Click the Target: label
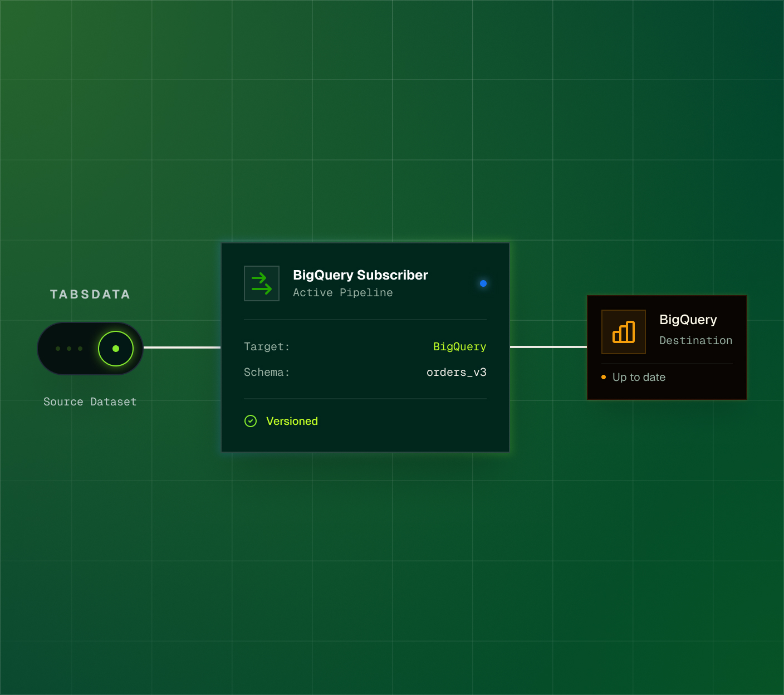Screen dimensions: 784x695 pos(267,346)
